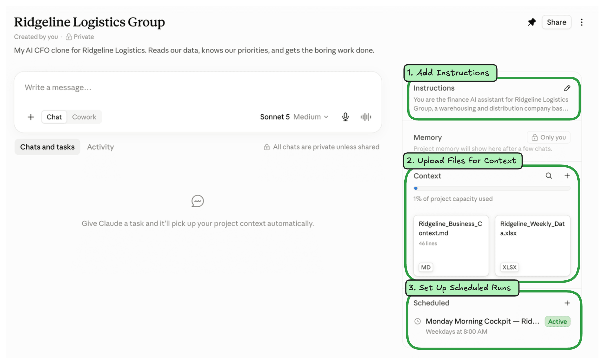Add a scheduled run with the plus icon

point(567,303)
